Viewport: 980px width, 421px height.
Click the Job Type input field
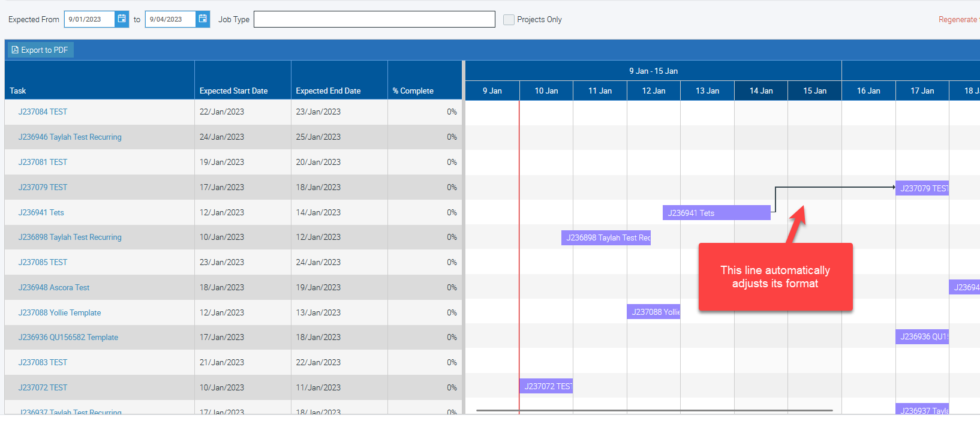click(374, 19)
